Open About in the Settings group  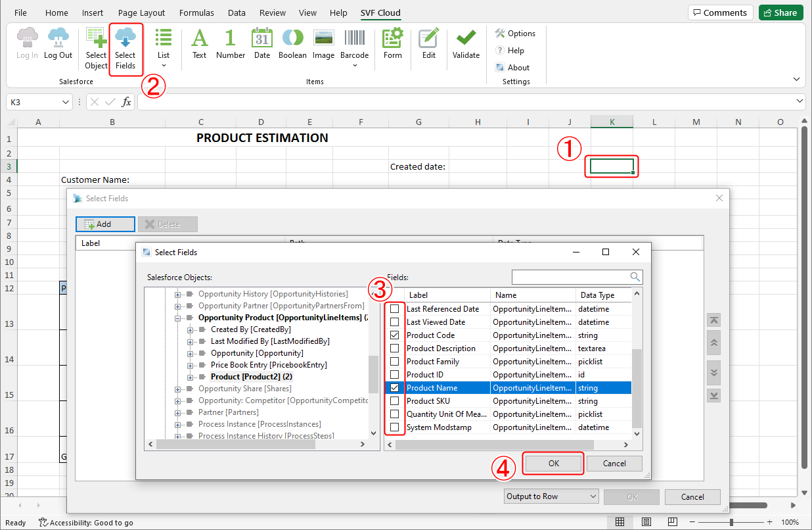coord(512,68)
